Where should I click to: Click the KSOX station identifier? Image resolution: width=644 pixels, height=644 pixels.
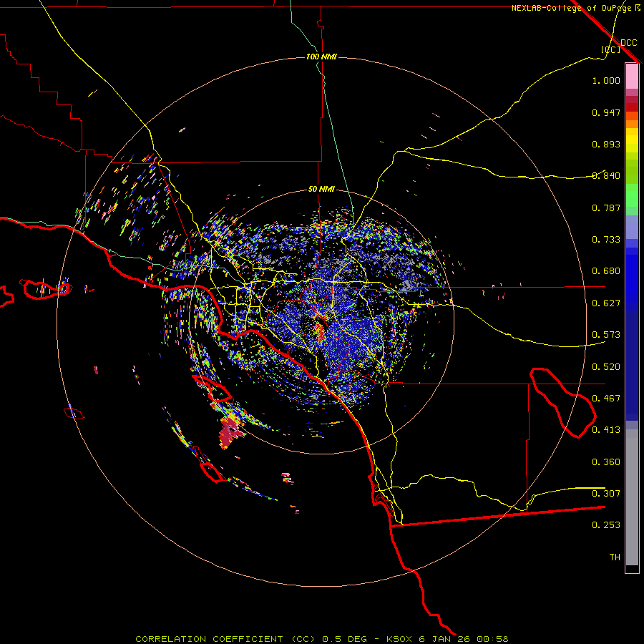pos(400,639)
